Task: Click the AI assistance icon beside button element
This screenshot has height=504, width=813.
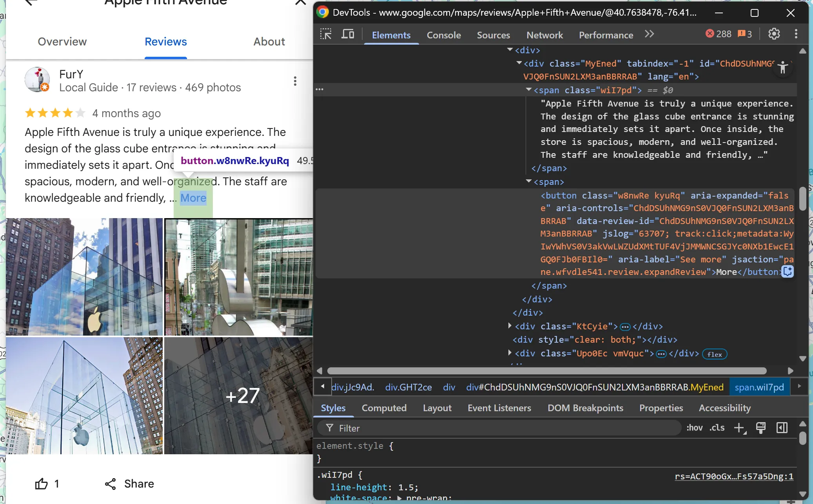Action: (788, 271)
